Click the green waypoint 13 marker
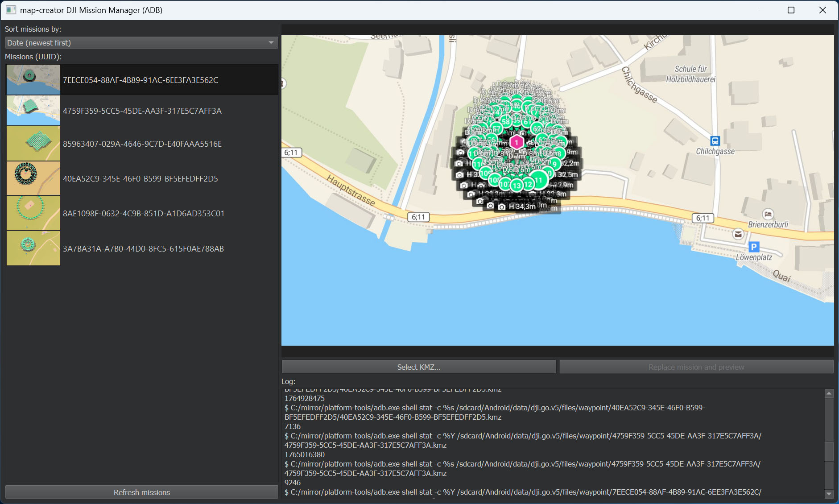 tap(517, 185)
